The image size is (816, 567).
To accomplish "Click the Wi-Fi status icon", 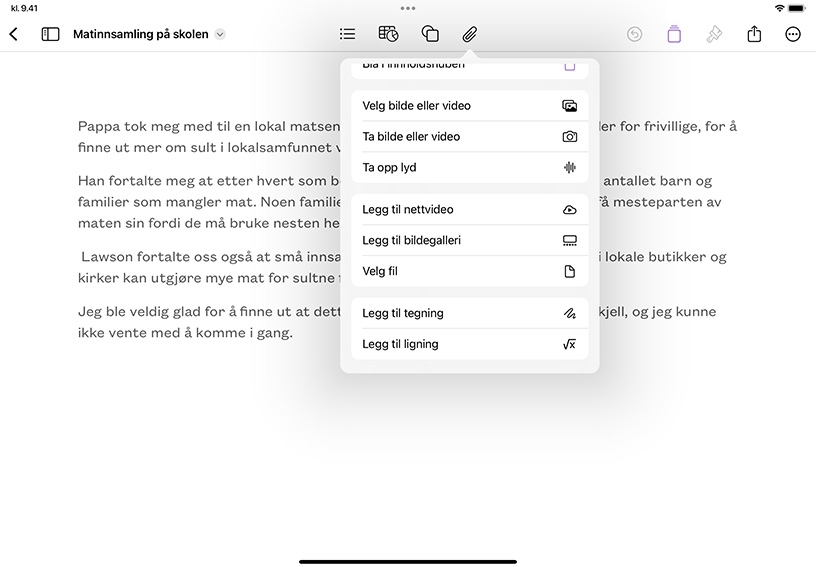I will (x=779, y=8).
